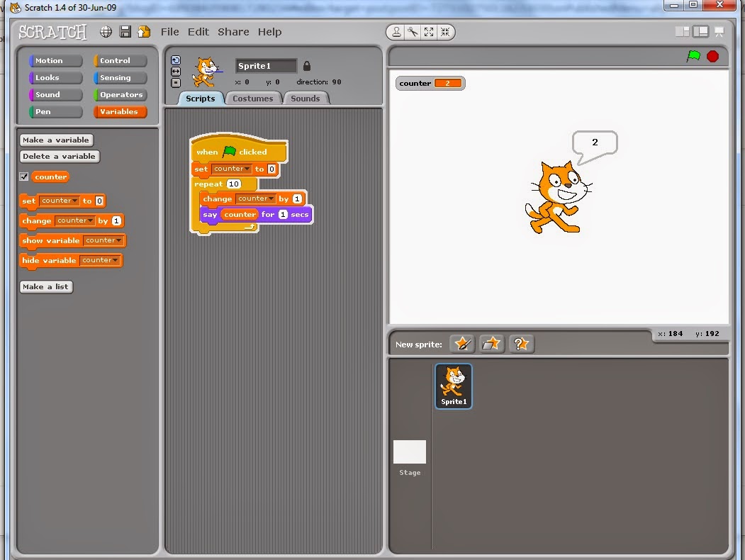745x560 pixels.
Task: Click the red stop sign button
Action: click(712, 56)
